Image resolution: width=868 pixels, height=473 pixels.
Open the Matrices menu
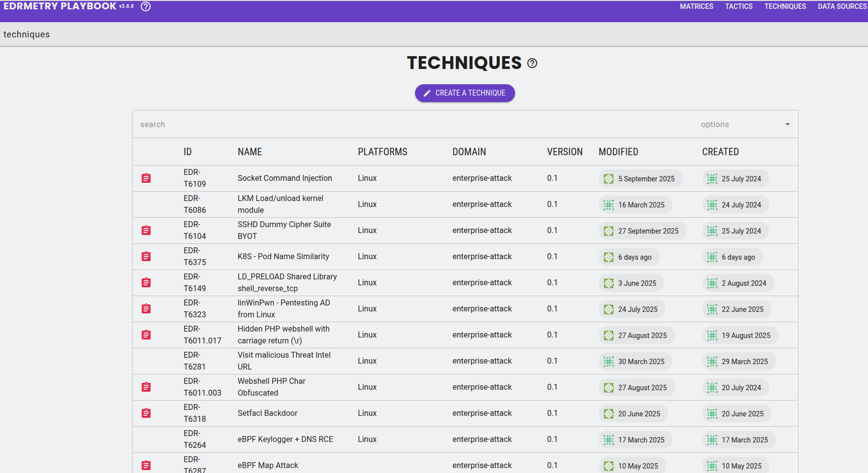click(696, 6)
